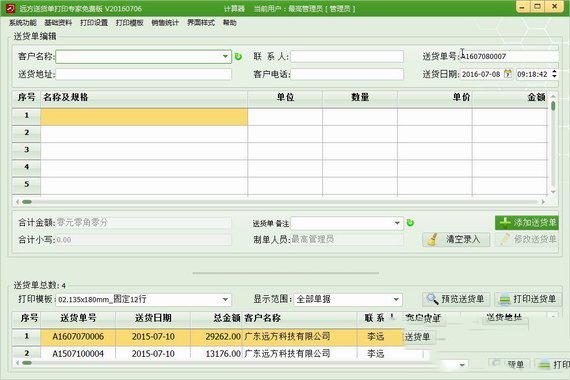Open the 帮助 menu
This screenshot has height=380, width=570.
tap(229, 23)
